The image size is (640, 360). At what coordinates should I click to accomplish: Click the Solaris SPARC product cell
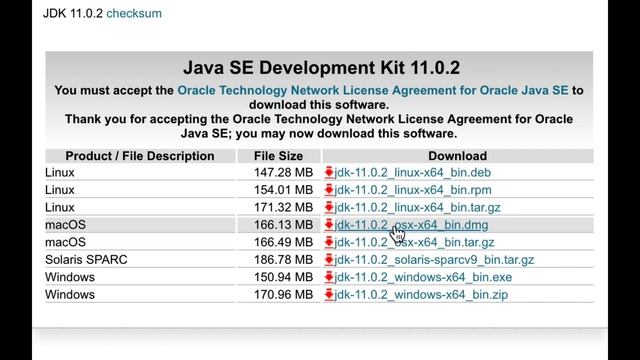point(140,260)
